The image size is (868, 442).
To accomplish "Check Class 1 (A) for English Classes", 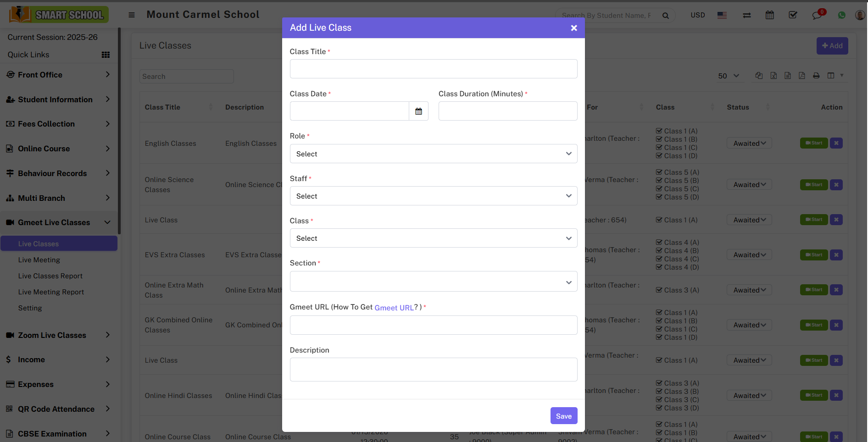I will click(x=658, y=131).
